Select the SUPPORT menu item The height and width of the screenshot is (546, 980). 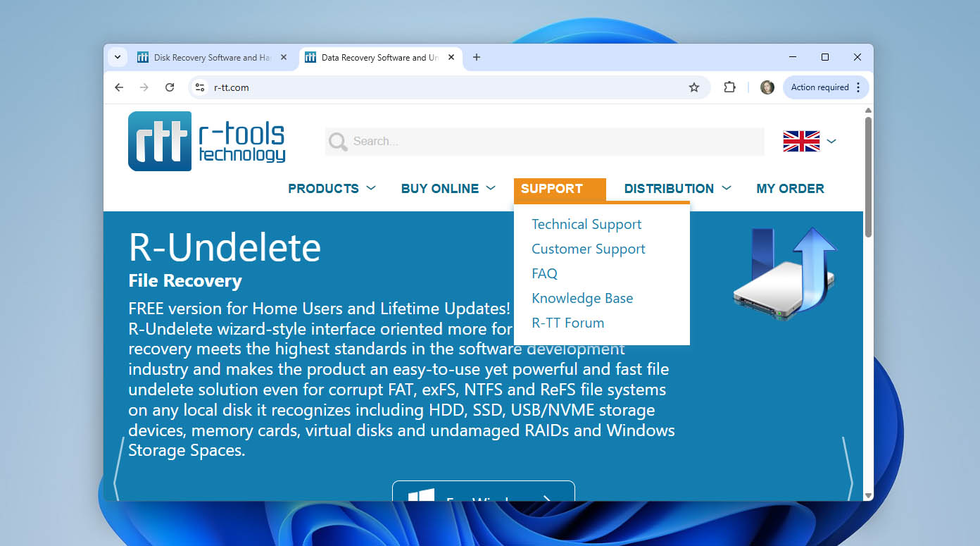click(551, 189)
